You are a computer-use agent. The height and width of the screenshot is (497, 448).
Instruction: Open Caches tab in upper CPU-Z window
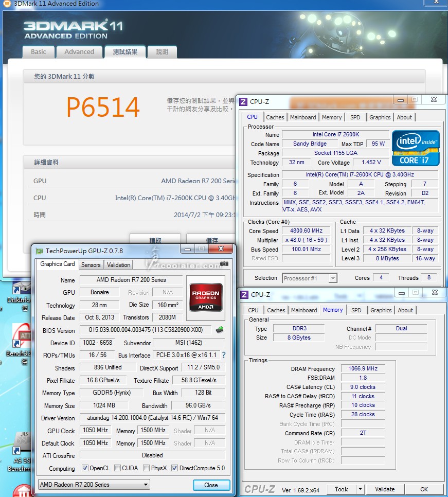click(x=275, y=118)
